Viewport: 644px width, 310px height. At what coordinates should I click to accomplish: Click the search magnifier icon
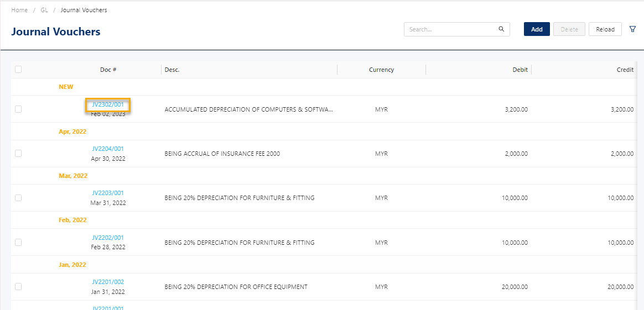click(x=501, y=29)
